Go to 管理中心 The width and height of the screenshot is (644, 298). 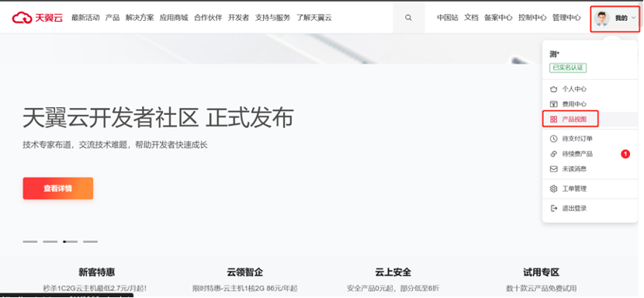(x=566, y=18)
